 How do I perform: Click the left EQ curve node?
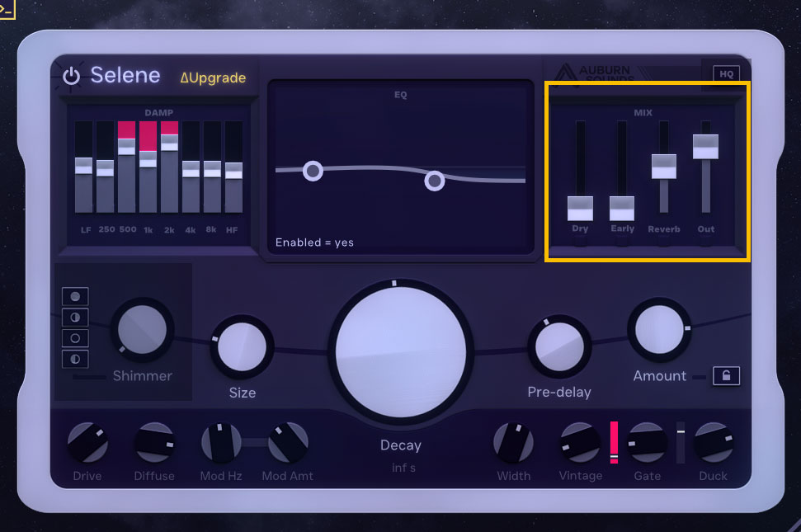pyautogui.click(x=313, y=171)
